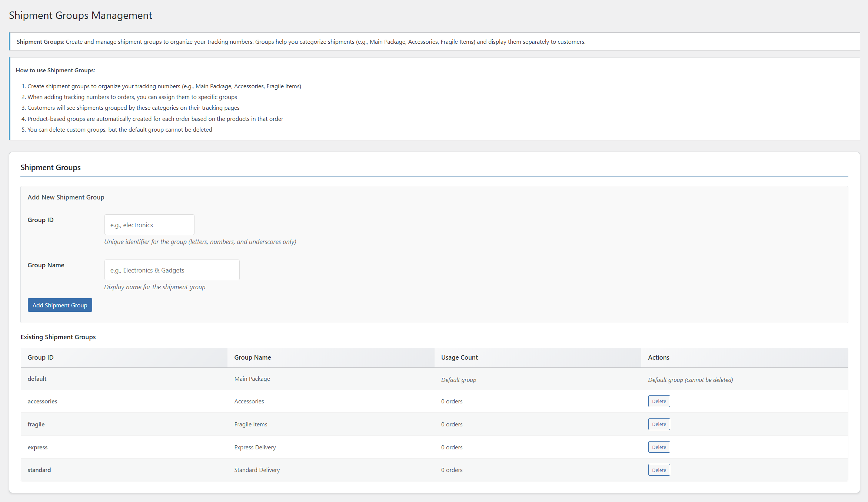
Task: Click the Fragile Items group name
Action: coord(250,425)
